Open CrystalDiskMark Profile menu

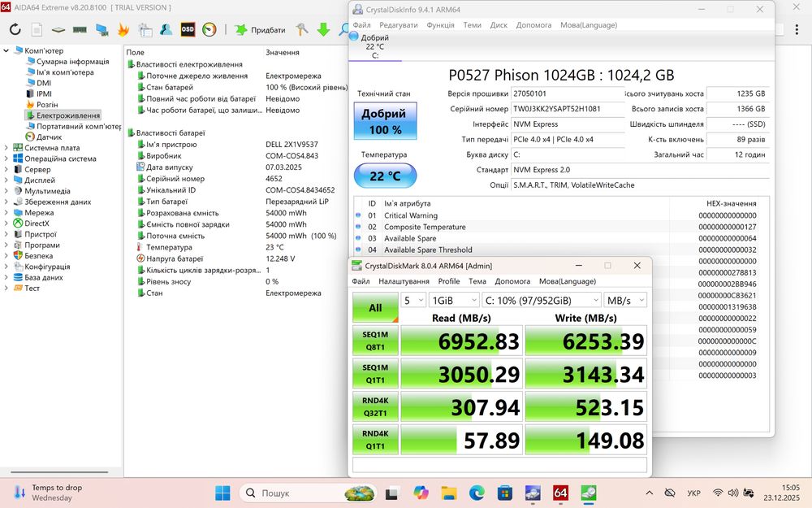point(449,281)
